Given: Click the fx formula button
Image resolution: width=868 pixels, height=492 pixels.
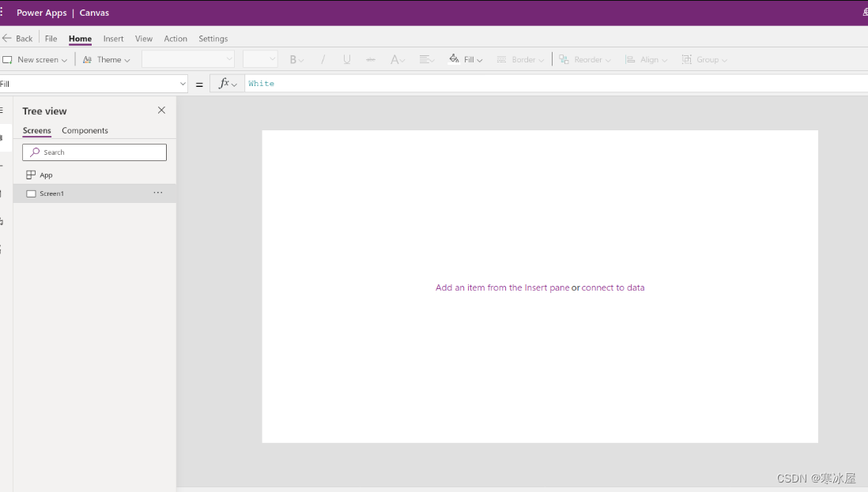Looking at the screenshot, I should (228, 84).
